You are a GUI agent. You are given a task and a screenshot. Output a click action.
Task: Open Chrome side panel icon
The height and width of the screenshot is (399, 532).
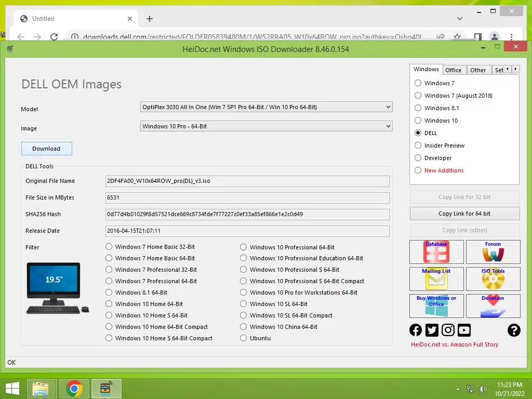[x=478, y=37]
